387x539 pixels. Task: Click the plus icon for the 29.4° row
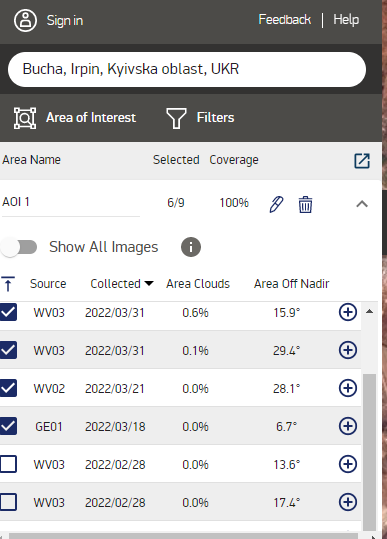click(x=348, y=350)
